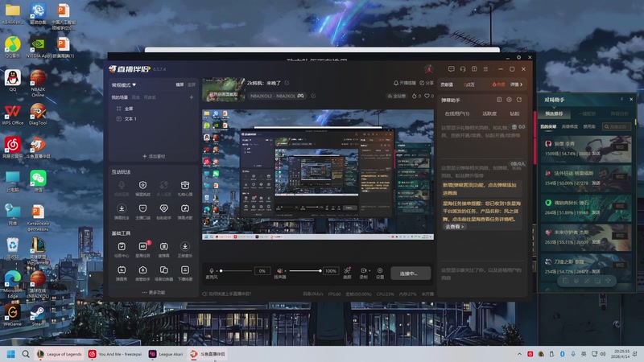The image size is (644, 362).
Task: Open the 全站榜 ranking
Action: click(397, 96)
